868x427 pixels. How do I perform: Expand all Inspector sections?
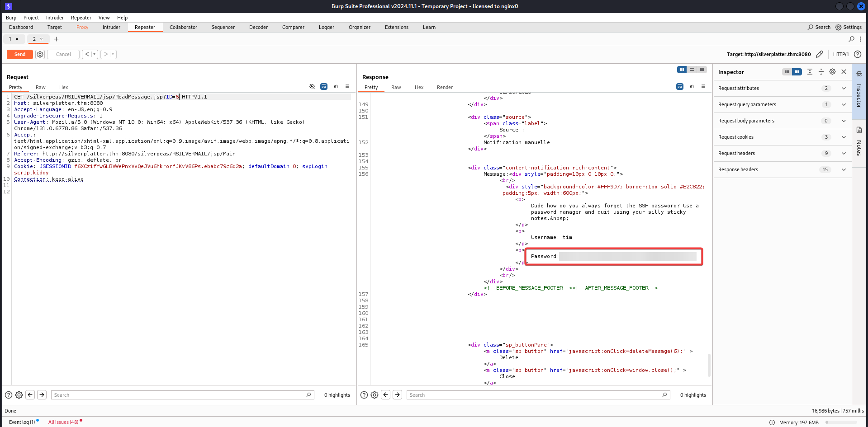810,72
